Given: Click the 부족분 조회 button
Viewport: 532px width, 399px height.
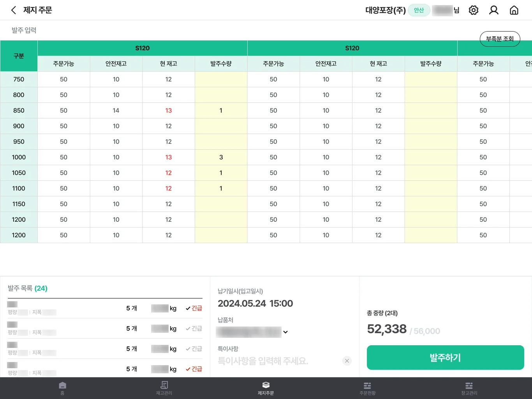Looking at the screenshot, I should point(500,39).
